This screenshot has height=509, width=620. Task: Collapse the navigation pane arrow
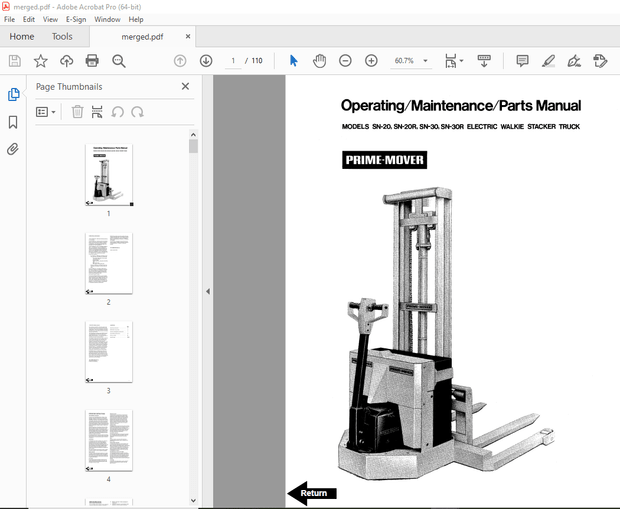click(x=208, y=291)
